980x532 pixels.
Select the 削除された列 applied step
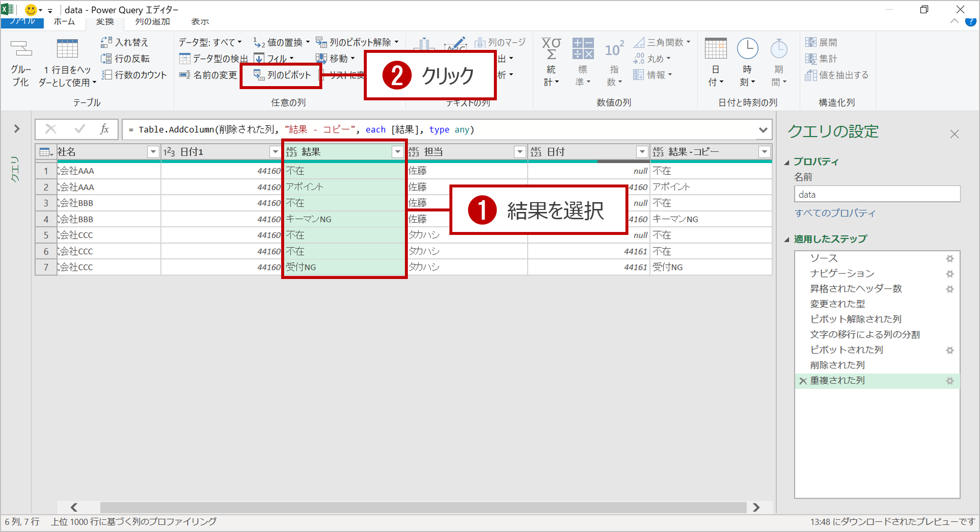[837, 365]
